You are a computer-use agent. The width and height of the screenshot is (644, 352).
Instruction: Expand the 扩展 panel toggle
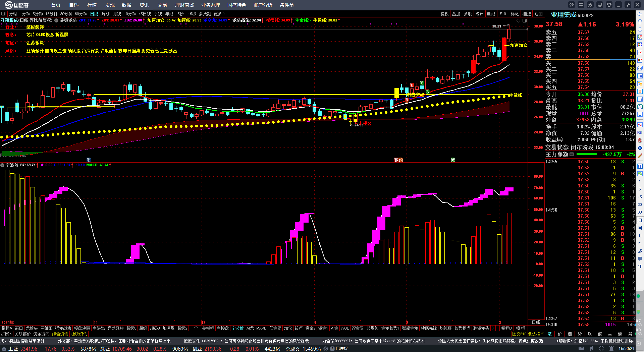click(x=6, y=334)
